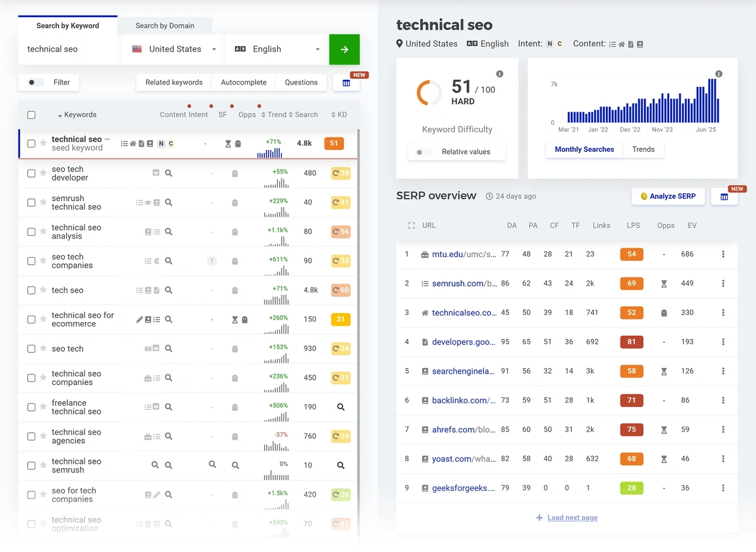Open the three-dot menu for backlinko.com result
The image size is (756, 552).
point(723,400)
